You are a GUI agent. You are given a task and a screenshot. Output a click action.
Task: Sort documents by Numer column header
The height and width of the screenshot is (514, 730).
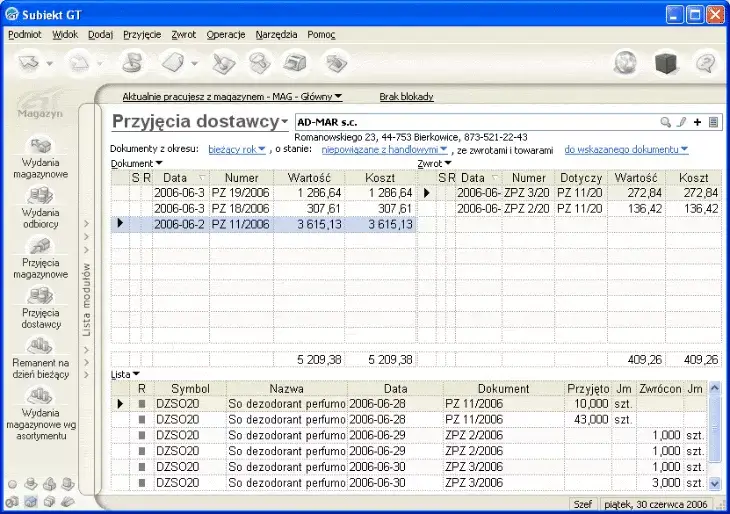[x=241, y=178]
